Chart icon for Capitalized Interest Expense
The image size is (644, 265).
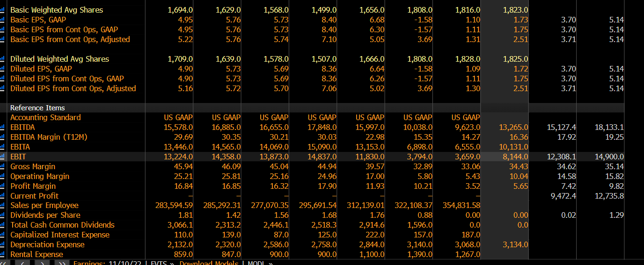click(x=2, y=235)
